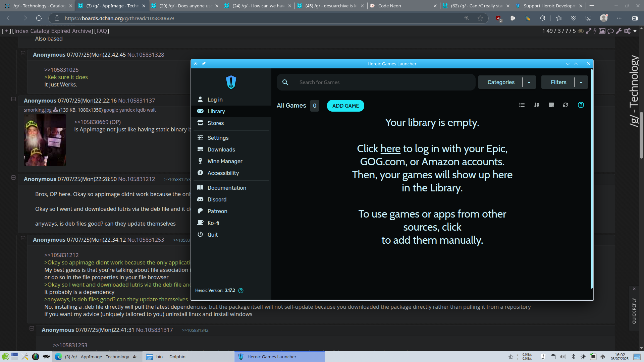Collapse post No.105831328 with its minus box

23,53
